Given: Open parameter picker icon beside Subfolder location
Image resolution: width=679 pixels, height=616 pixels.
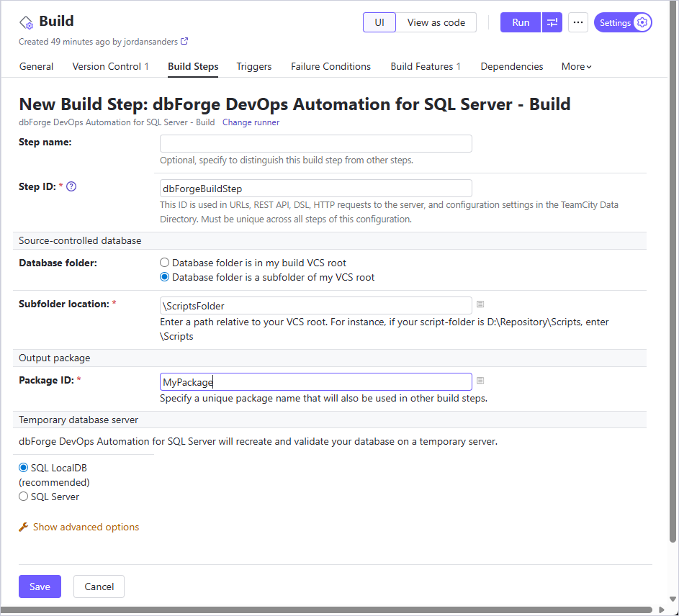Looking at the screenshot, I should (x=480, y=304).
